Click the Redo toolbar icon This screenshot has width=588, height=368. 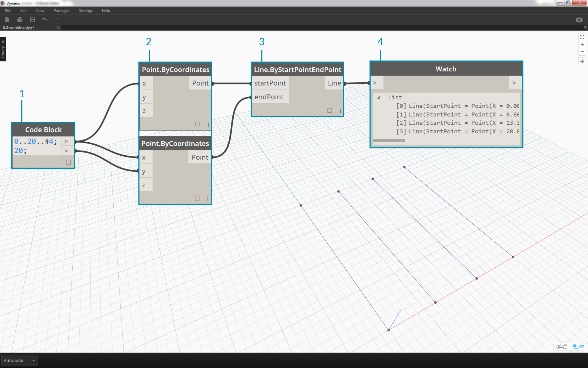(57, 20)
